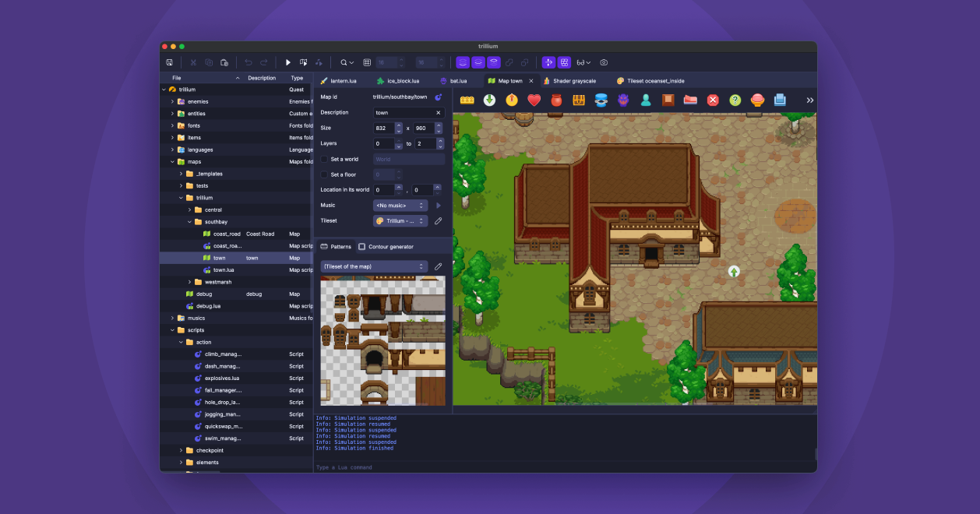The image size is (980, 514).
Task: Sort by the Type column header
Action: pyautogui.click(x=297, y=78)
